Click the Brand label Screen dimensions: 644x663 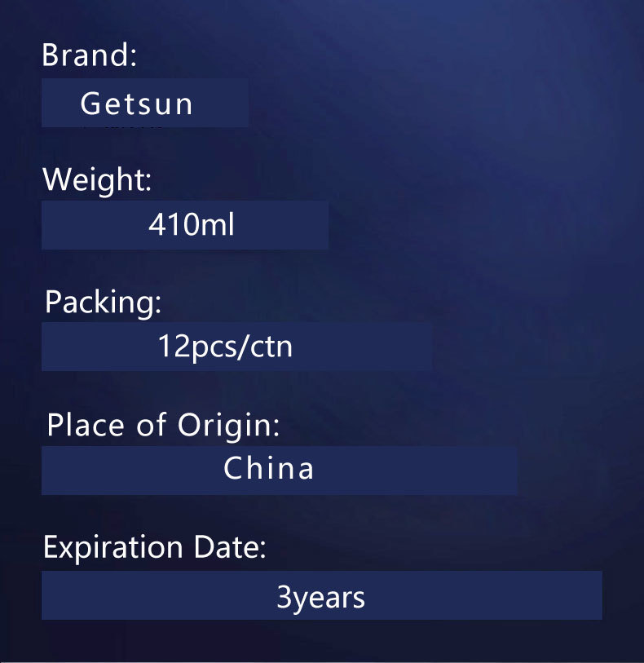tap(89, 55)
